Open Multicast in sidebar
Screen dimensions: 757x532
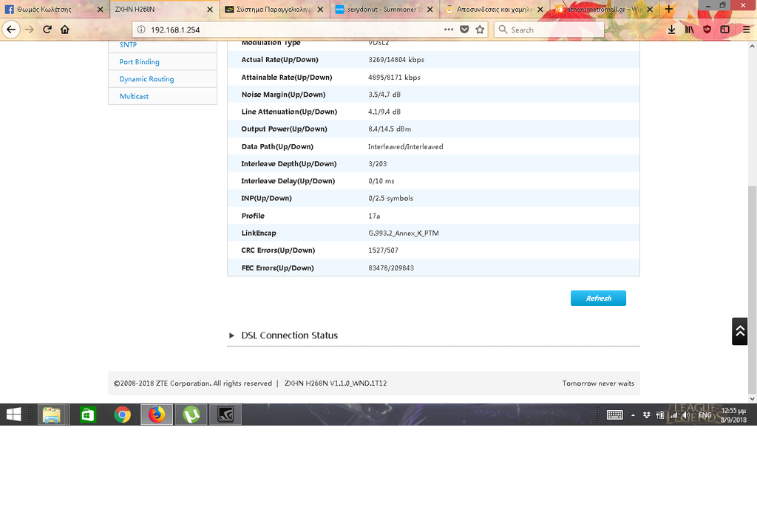click(134, 96)
